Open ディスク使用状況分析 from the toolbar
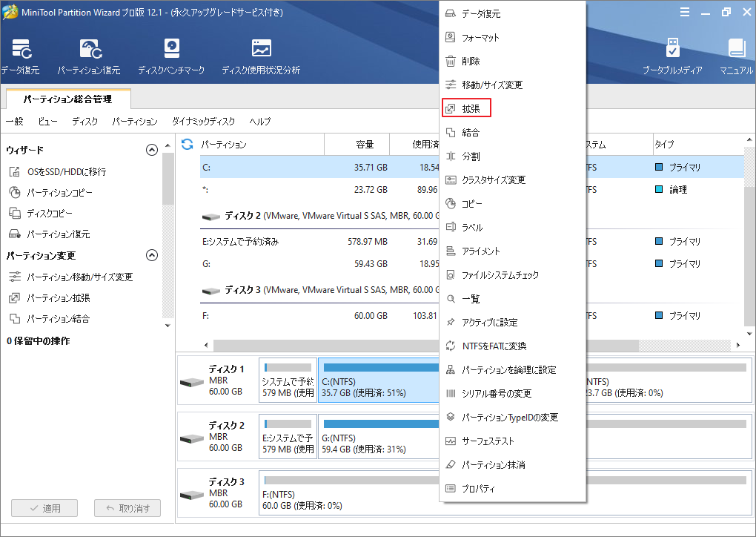The height and width of the screenshot is (537, 756). (x=261, y=50)
